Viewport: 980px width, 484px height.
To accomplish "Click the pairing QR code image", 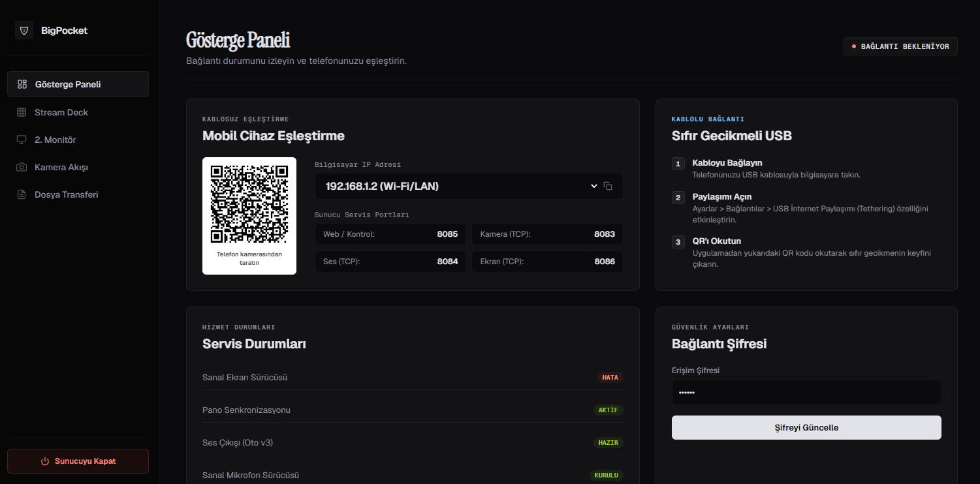I will click(249, 204).
